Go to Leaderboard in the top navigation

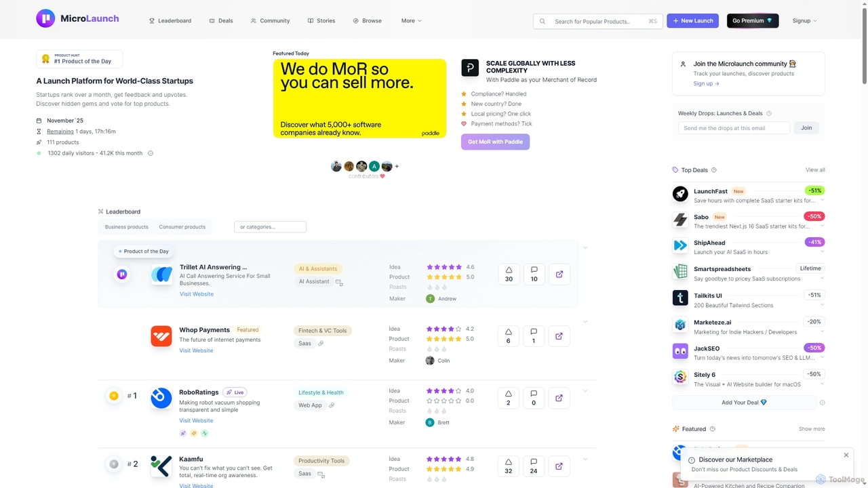(x=170, y=21)
